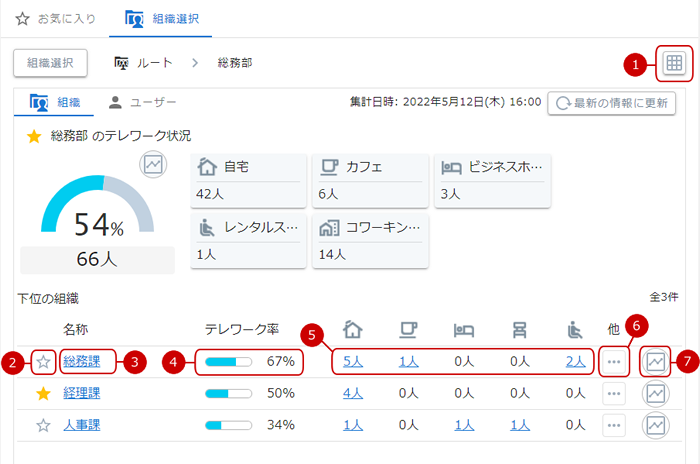Screen dimensions: 700x464
Task: Select the 組織選択 tab at top
Action: click(161, 19)
